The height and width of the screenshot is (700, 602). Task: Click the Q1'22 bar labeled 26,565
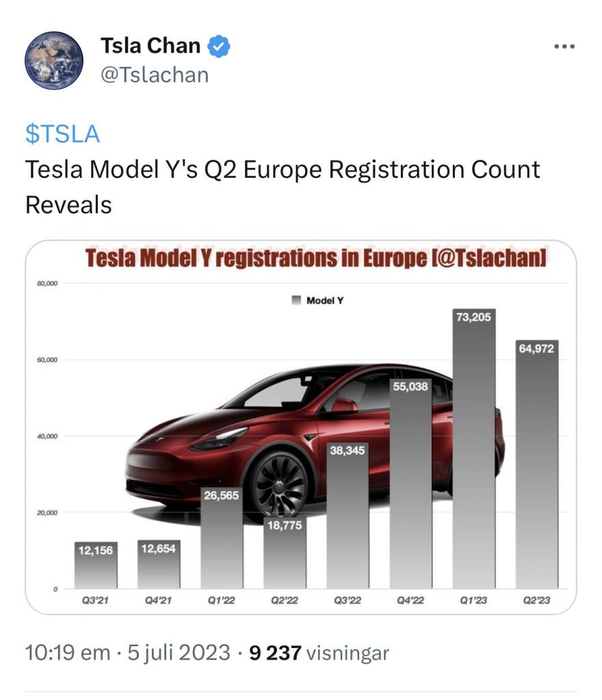[222, 537]
